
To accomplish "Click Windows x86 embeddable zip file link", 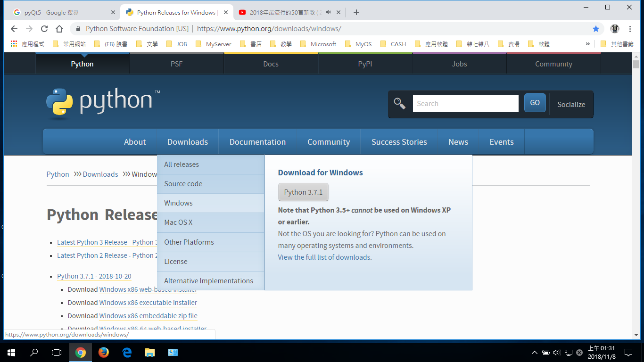I will click(148, 316).
